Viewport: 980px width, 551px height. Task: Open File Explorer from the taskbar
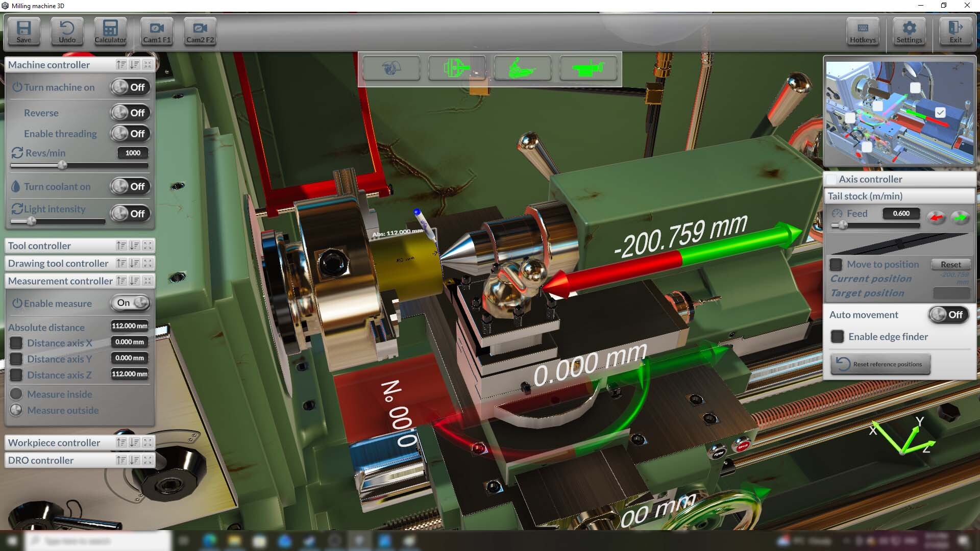(234, 542)
